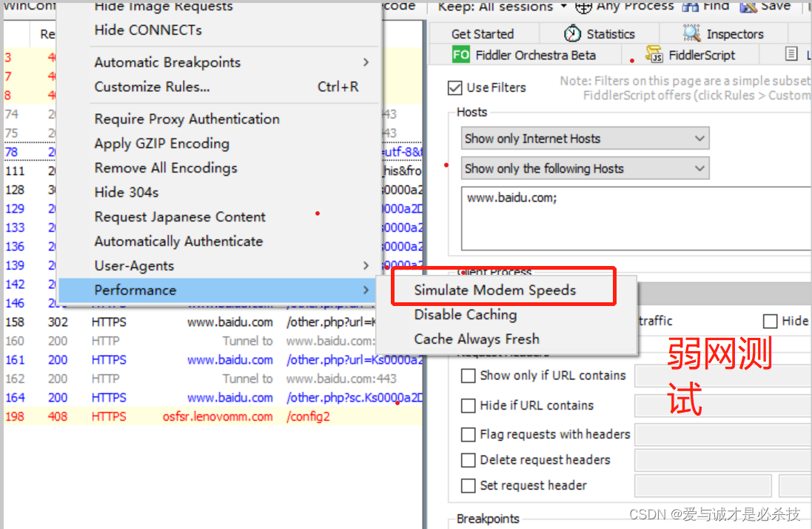Viewport: 812px width, 529px height.
Task: Switch to the Inspectors tab
Action: (723, 34)
